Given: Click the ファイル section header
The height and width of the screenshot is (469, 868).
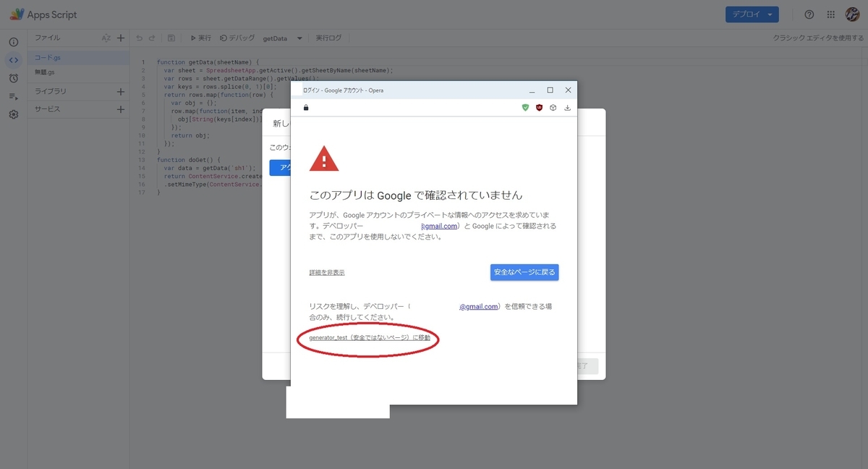Looking at the screenshot, I should 48,38.
